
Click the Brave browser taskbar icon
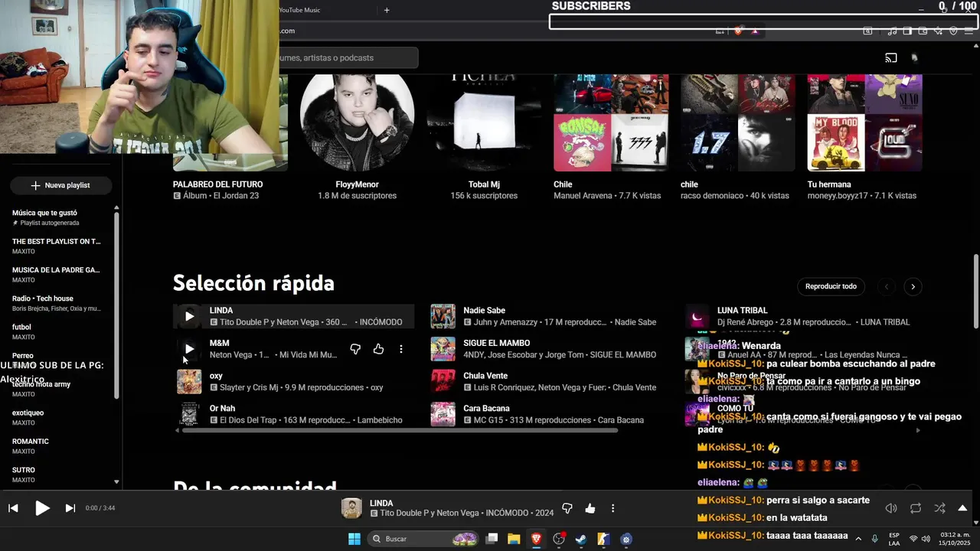pos(536,539)
